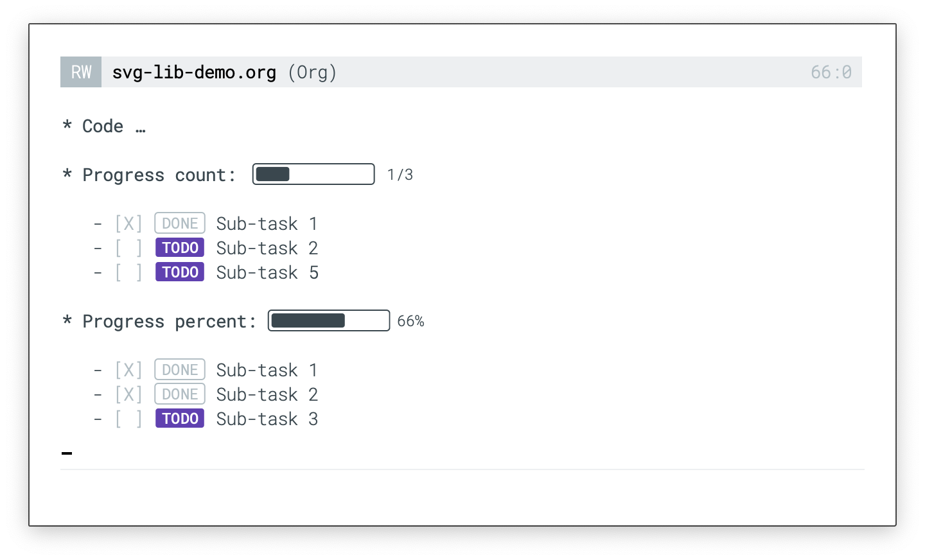Click the TODO tag beside Sub-task 5
This screenshot has height=560, width=925.
click(x=180, y=272)
